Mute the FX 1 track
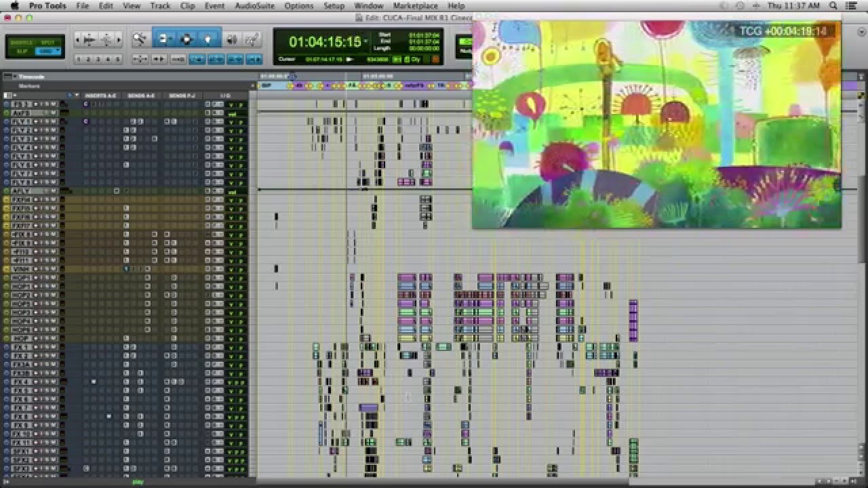Viewport: 868px width, 488px height. pyautogui.click(x=54, y=347)
